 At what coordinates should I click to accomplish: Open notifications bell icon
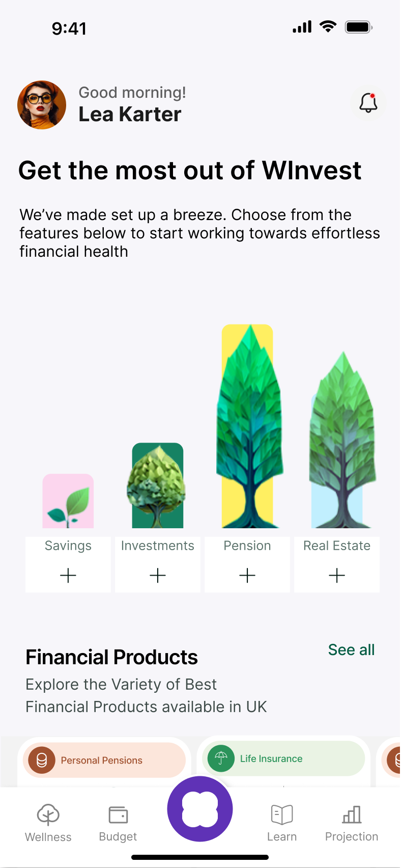coord(368,103)
